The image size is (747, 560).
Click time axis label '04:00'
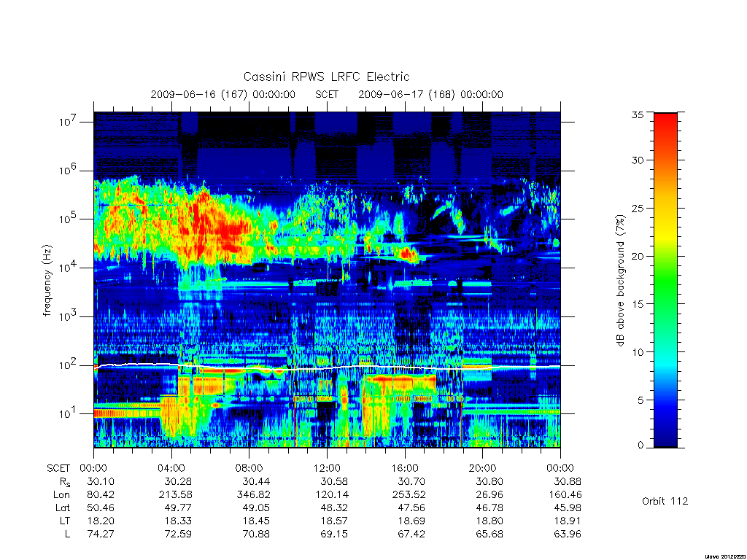tap(171, 468)
